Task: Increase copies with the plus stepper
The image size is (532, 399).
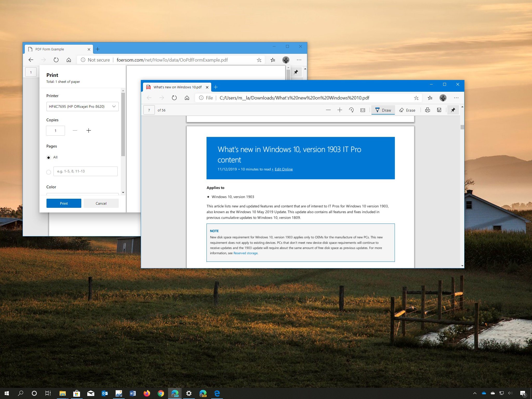Action: tap(89, 131)
